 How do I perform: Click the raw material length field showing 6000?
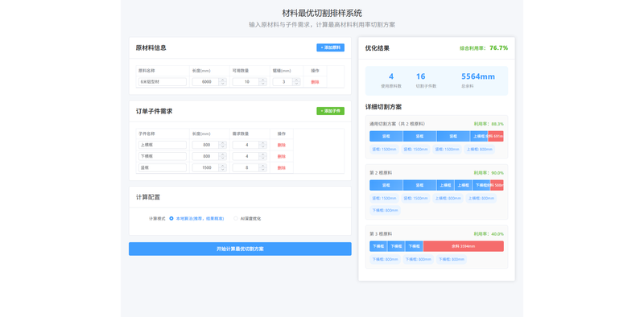click(206, 82)
